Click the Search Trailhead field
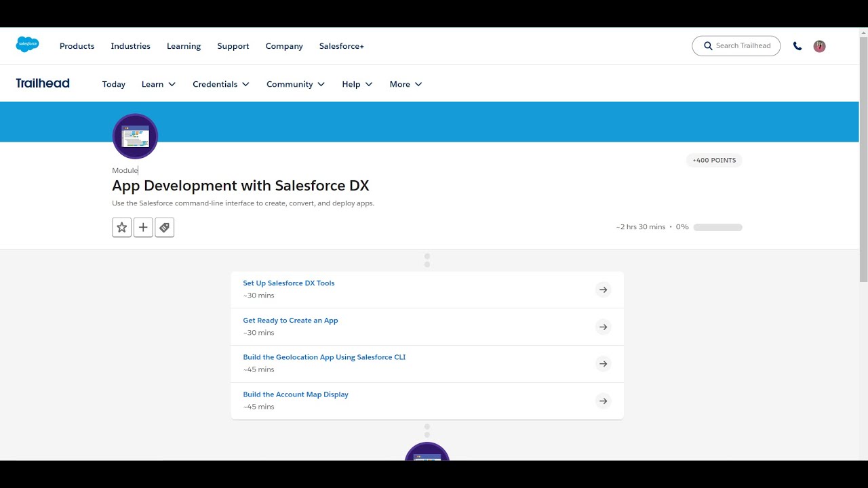 coord(736,46)
